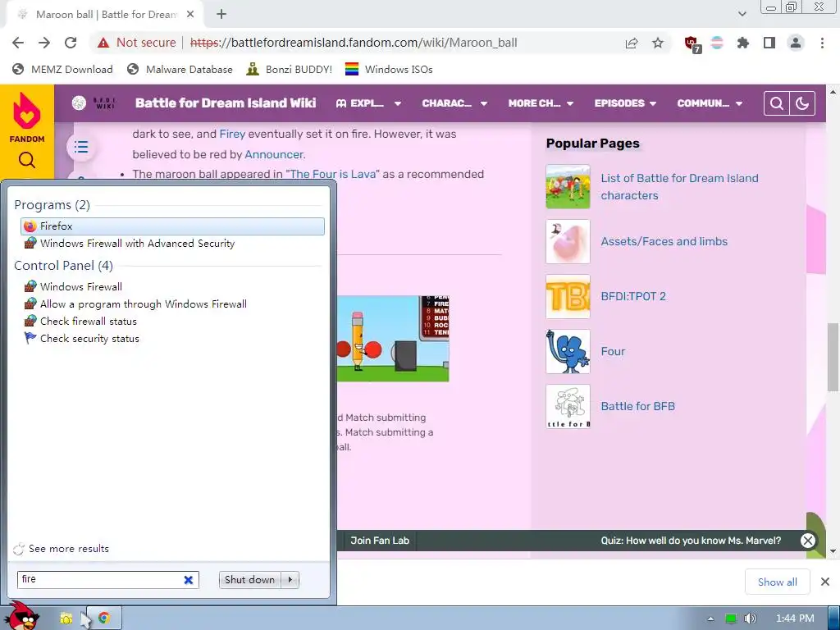Bookmark this page with the star icon

pyautogui.click(x=658, y=43)
